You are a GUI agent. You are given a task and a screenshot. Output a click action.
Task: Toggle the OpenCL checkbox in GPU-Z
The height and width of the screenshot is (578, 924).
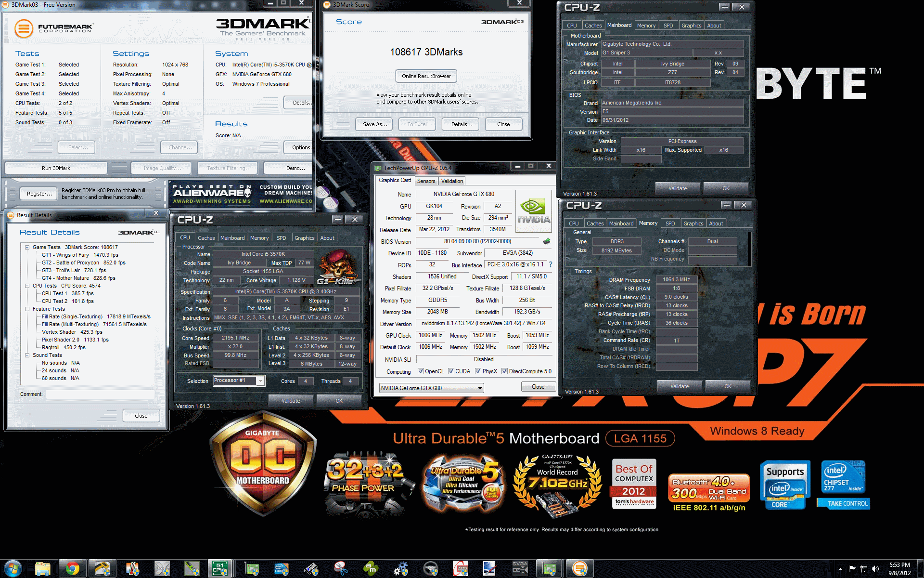(421, 371)
